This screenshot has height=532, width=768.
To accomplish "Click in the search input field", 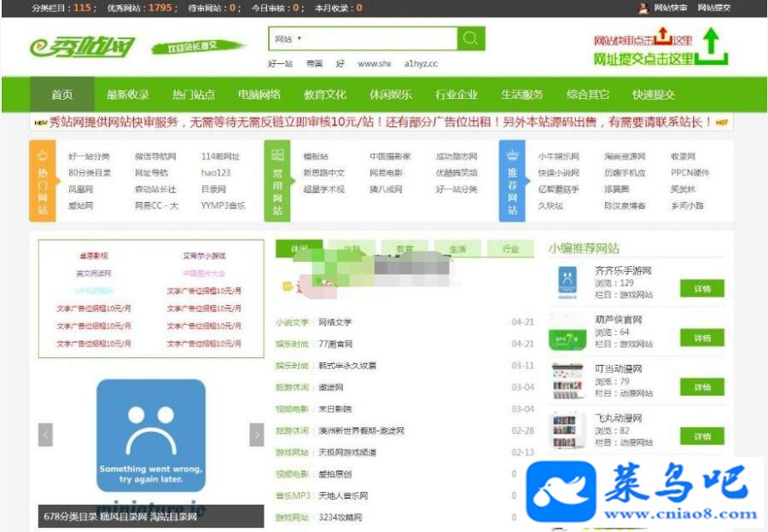I will tap(379, 38).
